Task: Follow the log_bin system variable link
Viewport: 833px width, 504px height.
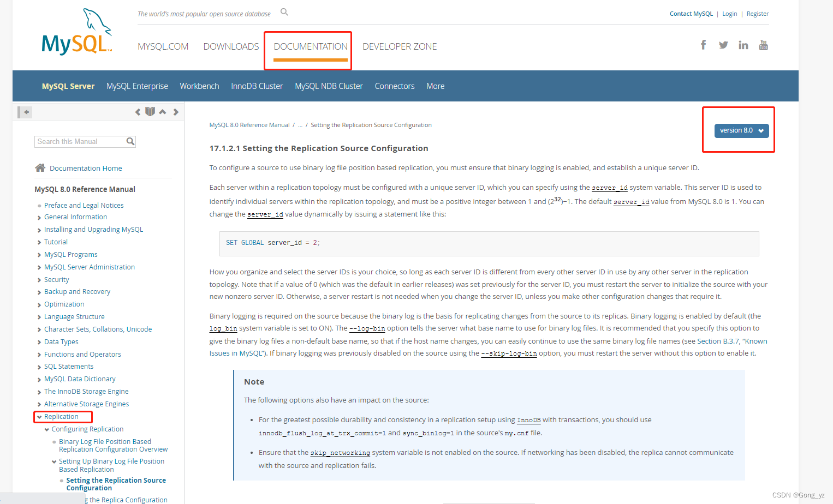Action: 223,328
